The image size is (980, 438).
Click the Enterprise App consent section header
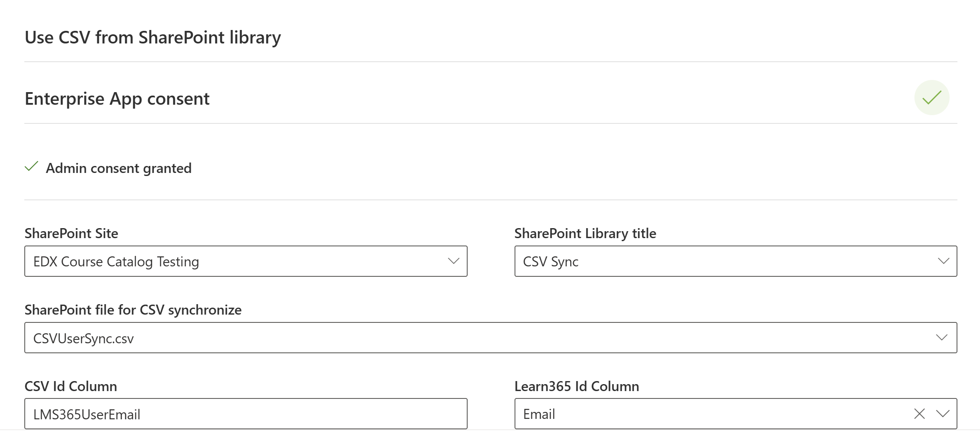pyautogui.click(x=117, y=99)
